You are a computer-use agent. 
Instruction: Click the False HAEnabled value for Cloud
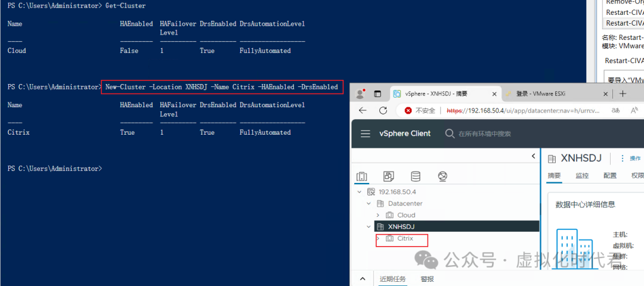129,51
